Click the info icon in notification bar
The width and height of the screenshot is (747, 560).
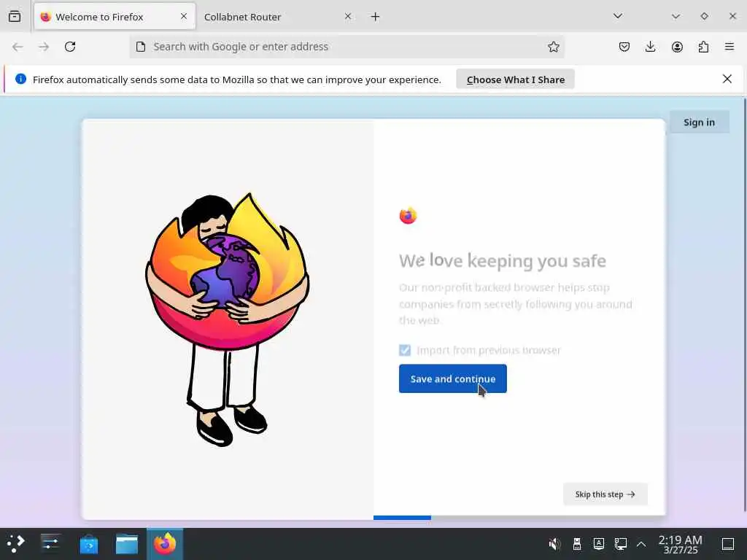20,79
